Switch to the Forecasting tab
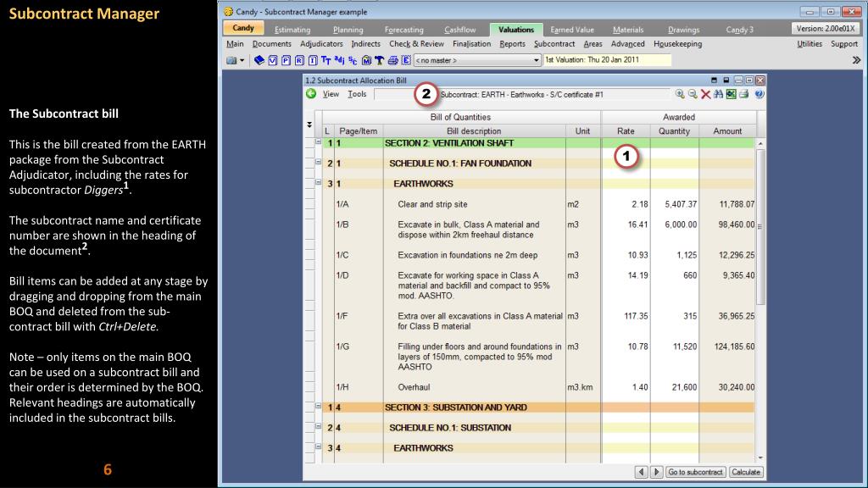The width and height of the screenshot is (868, 488). (404, 30)
